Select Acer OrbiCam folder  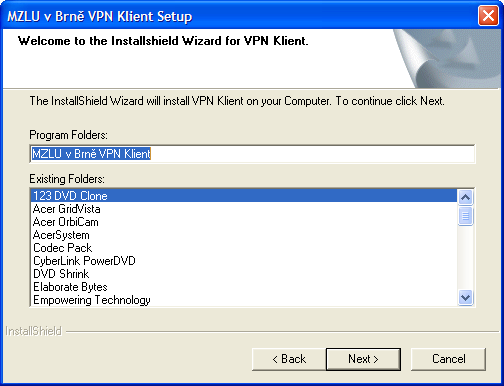244,222
